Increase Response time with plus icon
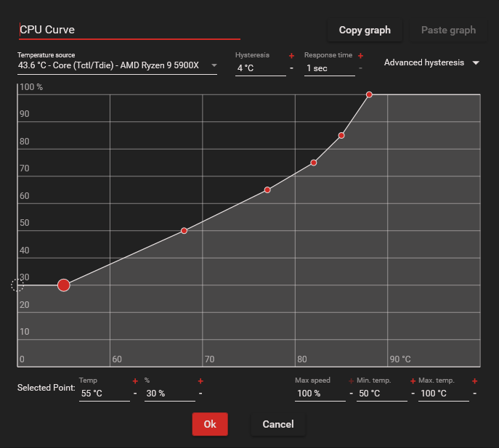Screen dimensions: 499x448 point(360,56)
